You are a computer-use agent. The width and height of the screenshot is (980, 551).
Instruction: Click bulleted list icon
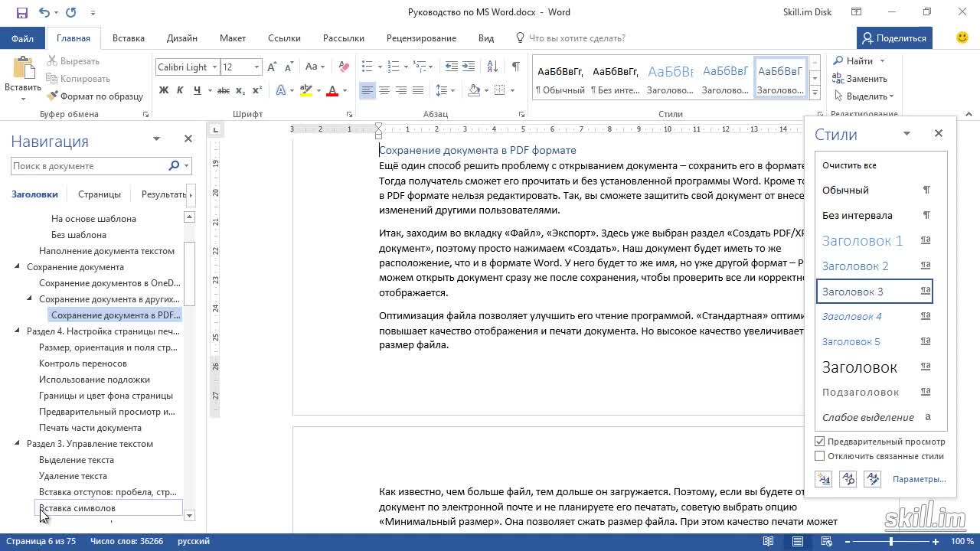(367, 67)
